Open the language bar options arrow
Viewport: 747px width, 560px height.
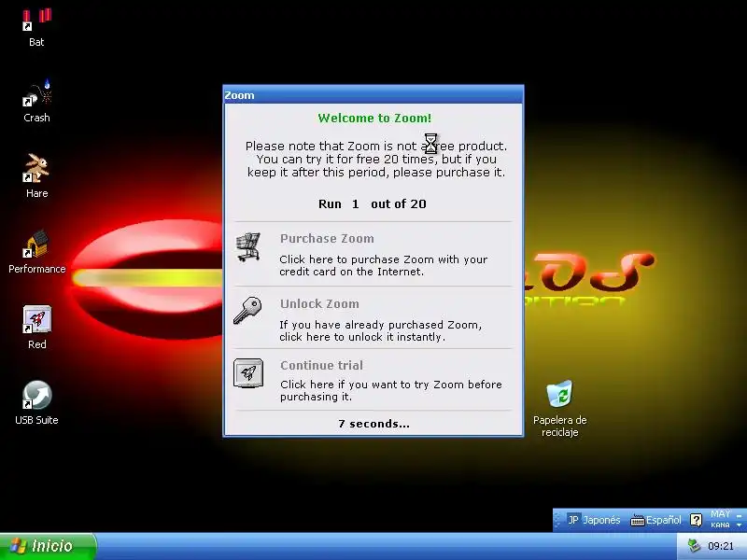pyautogui.click(x=739, y=525)
